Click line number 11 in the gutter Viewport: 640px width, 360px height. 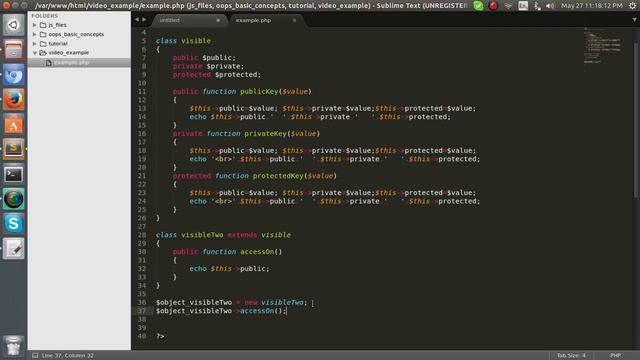(x=142, y=91)
